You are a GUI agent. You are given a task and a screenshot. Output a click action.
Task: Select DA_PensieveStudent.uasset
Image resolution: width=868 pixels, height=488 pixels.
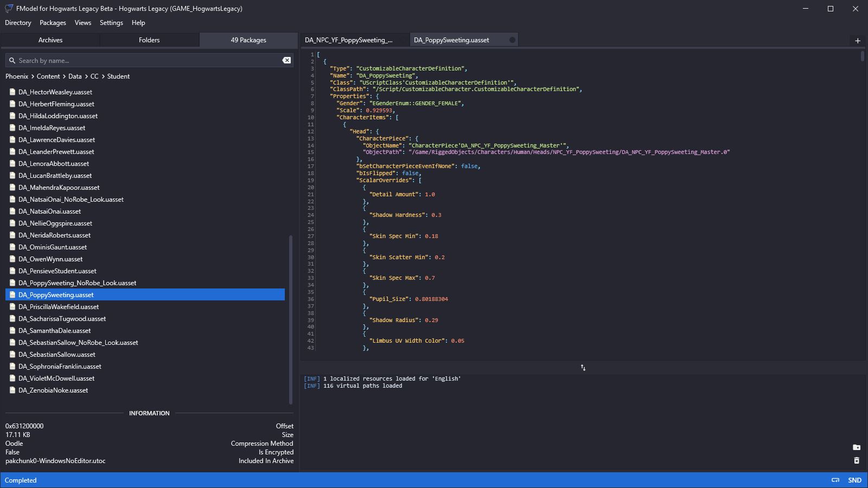[x=145, y=271]
